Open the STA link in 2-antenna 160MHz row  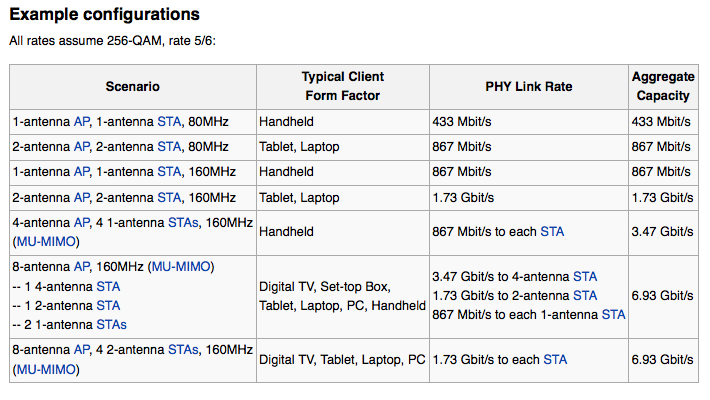[169, 198]
